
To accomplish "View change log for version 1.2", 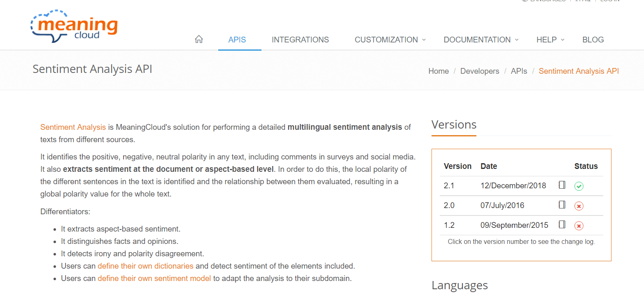I will (x=449, y=225).
